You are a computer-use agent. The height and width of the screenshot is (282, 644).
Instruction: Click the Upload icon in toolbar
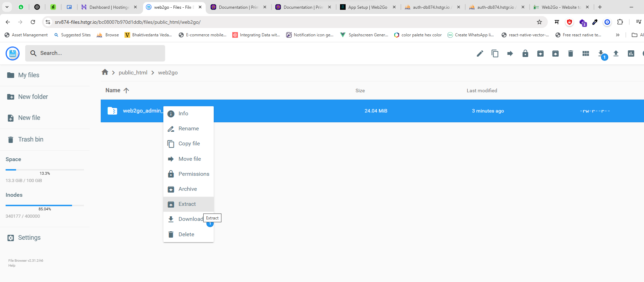tap(616, 53)
